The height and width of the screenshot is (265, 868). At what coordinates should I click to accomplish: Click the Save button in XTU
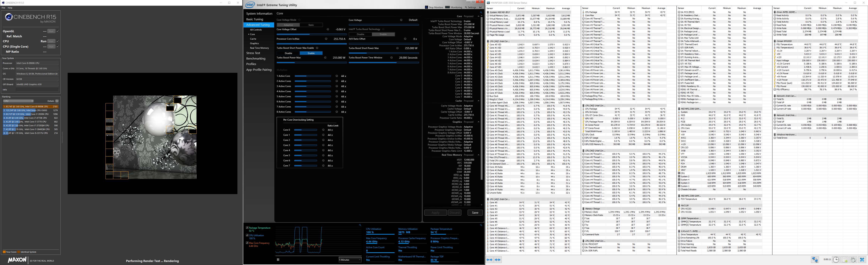coord(475,212)
